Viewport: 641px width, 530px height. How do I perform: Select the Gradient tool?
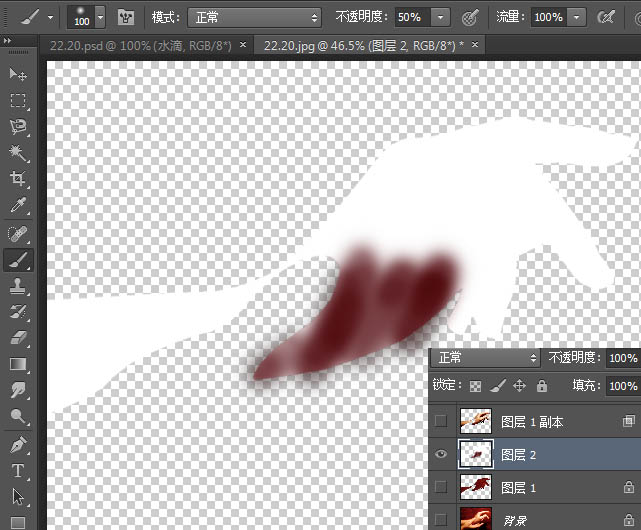tap(18, 364)
